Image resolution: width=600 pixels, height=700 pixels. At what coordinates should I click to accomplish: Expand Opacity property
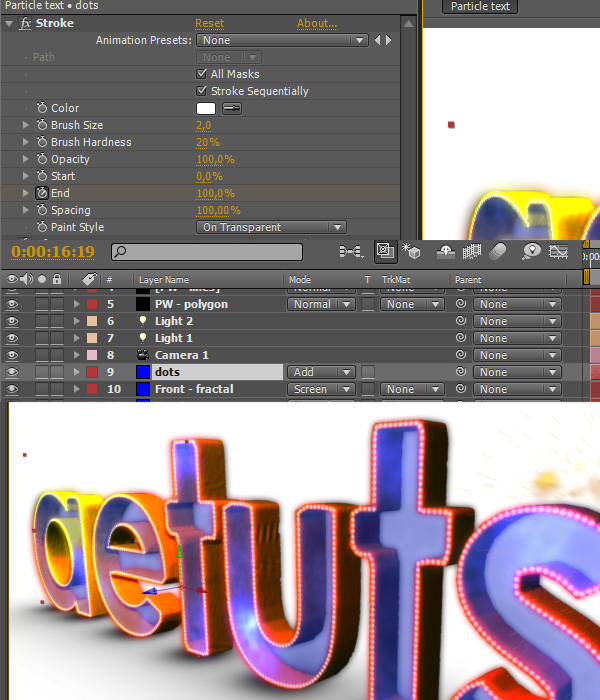pyautogui.click(x=26, y=159)
